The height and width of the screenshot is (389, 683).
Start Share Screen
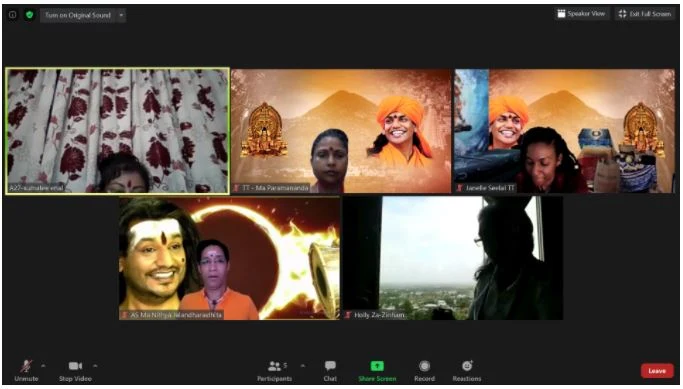(377, 371)
